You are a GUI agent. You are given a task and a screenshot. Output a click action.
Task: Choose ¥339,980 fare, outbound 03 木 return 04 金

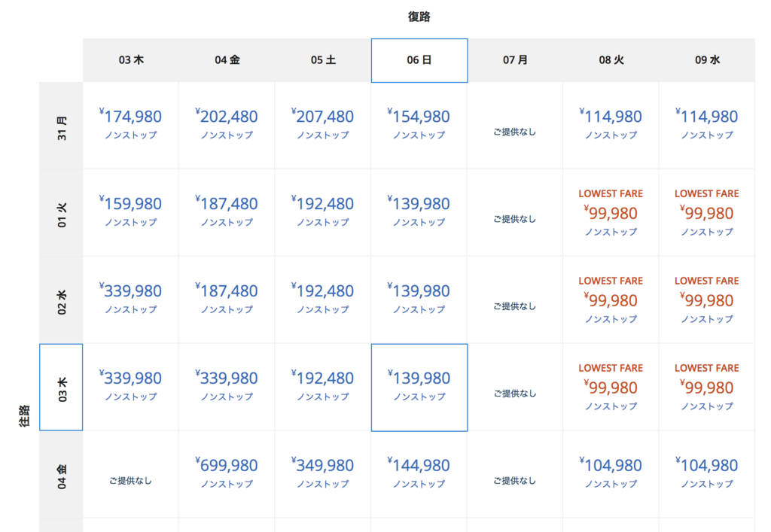(227, 387)
